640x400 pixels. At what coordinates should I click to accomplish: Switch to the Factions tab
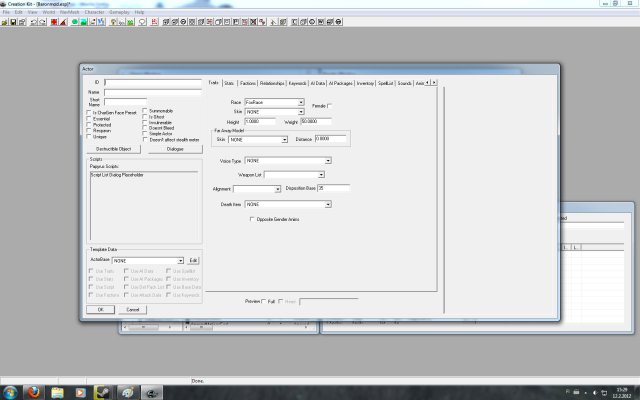pyautogui.click(x=249, y=83)
